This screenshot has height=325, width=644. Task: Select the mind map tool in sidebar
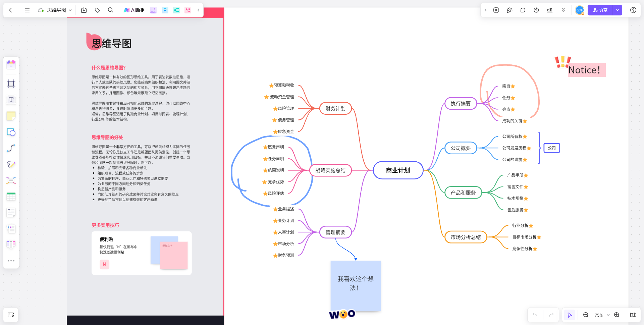[11, 180]
